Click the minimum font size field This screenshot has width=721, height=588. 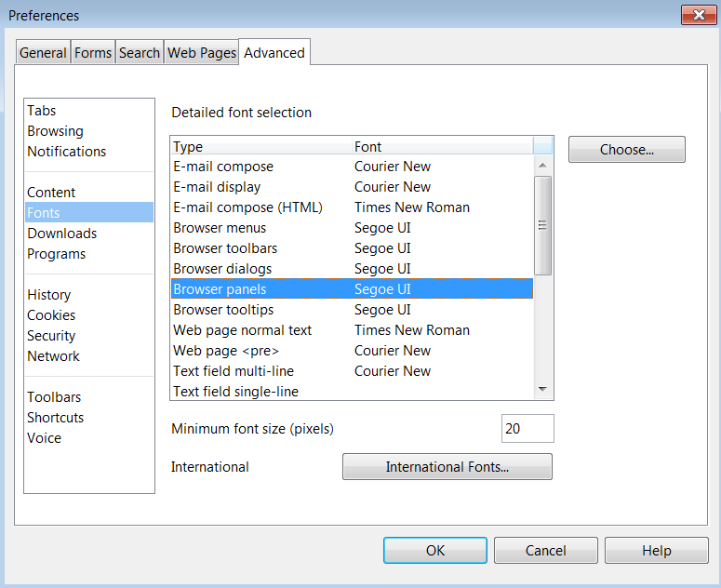click(x=527, y=429)
